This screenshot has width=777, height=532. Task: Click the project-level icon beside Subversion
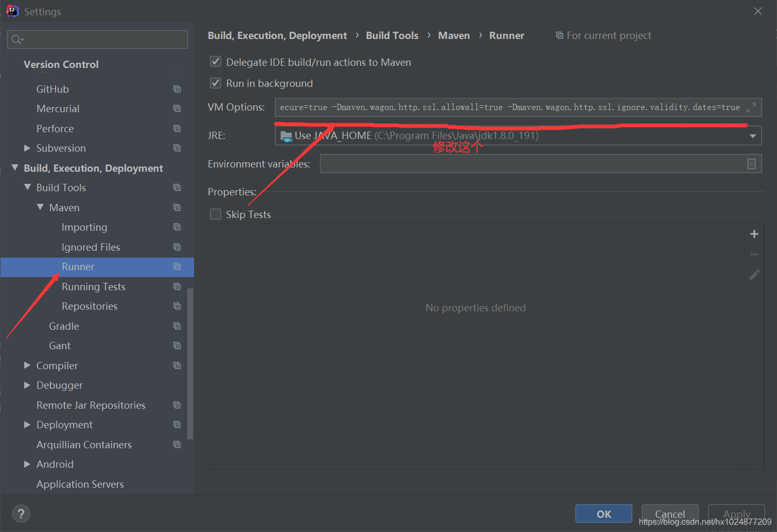click(177, 148)
